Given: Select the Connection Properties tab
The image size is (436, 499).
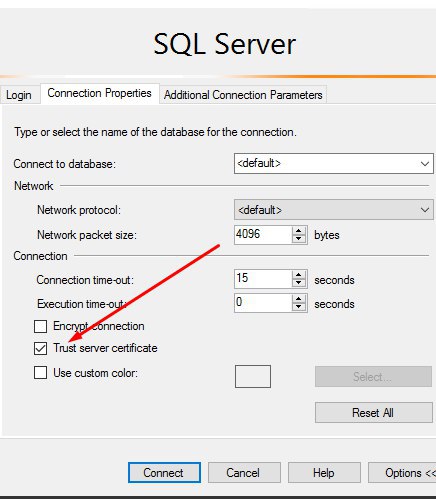Looking at the screenshot, I should pos(99,93).
